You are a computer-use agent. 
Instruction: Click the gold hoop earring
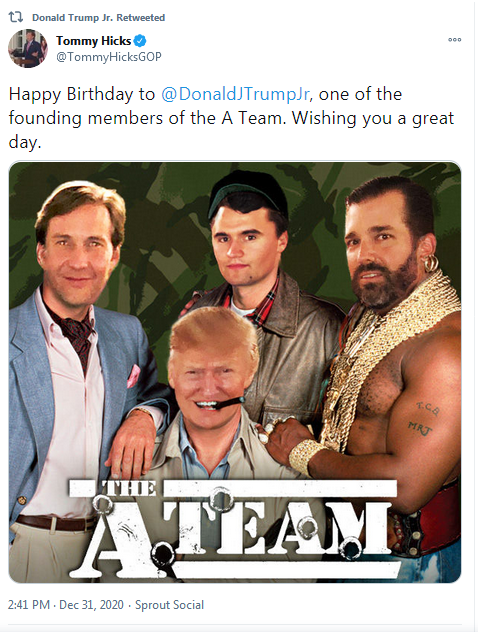430,264
